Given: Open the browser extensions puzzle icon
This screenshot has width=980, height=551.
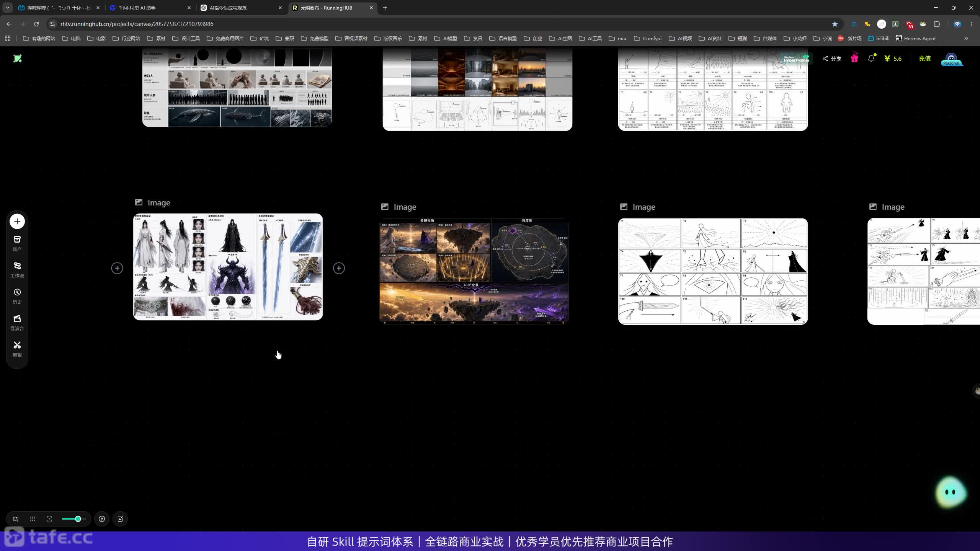Looking at the screenshot, I should click(937, 24).
